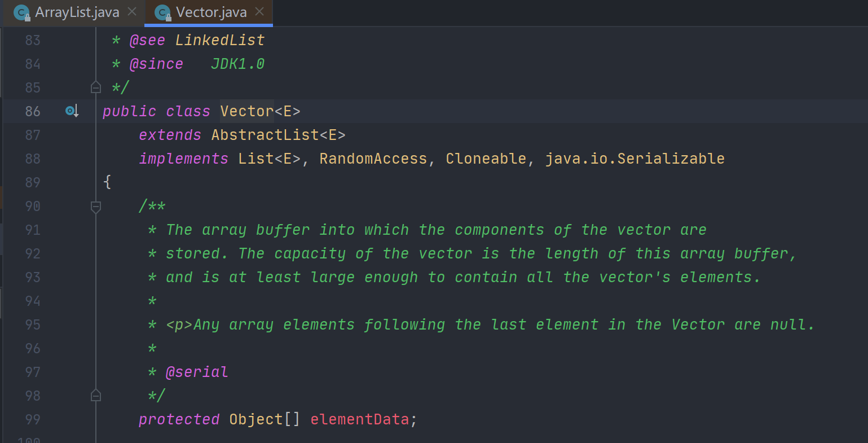868x443 pixels.
Task: Toggle the fold end marker at line 98
Action: [96, 396]
